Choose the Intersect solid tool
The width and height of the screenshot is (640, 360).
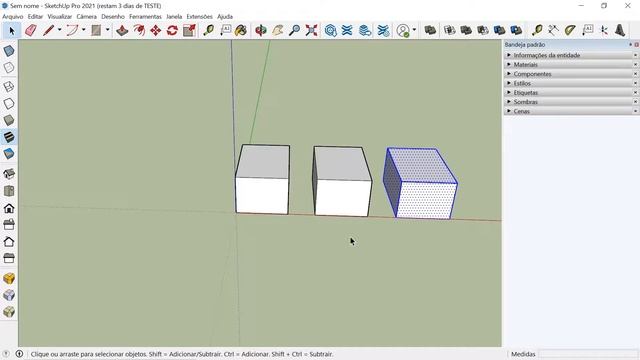pos(449,30)
